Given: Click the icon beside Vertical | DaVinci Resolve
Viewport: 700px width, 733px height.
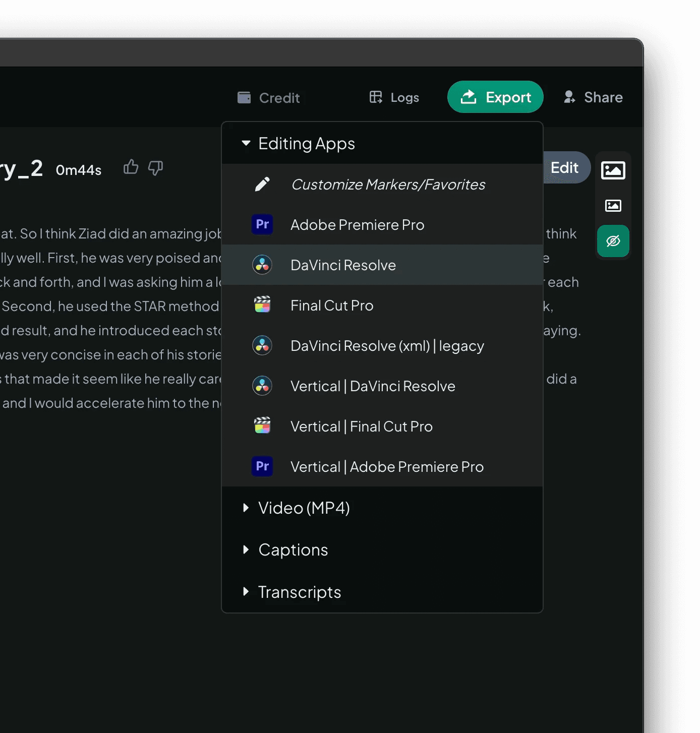Looking at the screenshot, I should pyautogui.click(x=262, y=386).
